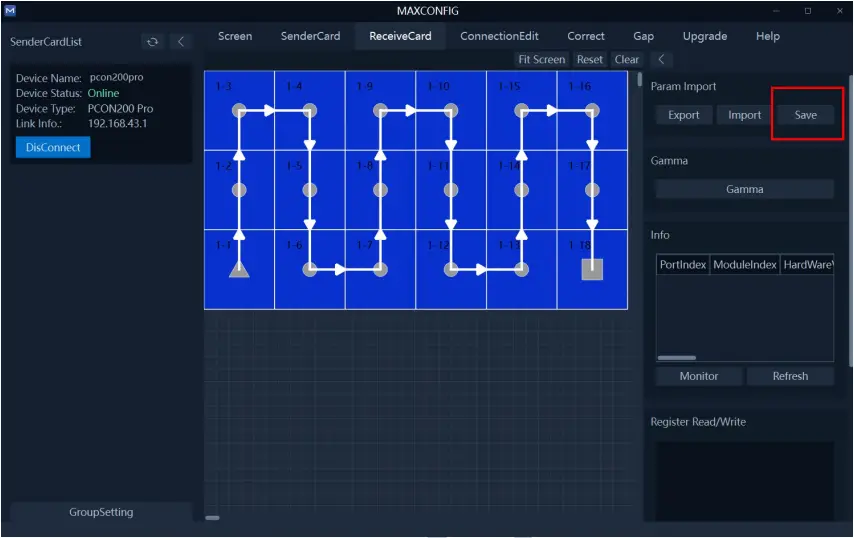This screenshot has width=854, height=538.
Task: Collapse the SenderCardList panel with chevron
Action: click(180, 42)
